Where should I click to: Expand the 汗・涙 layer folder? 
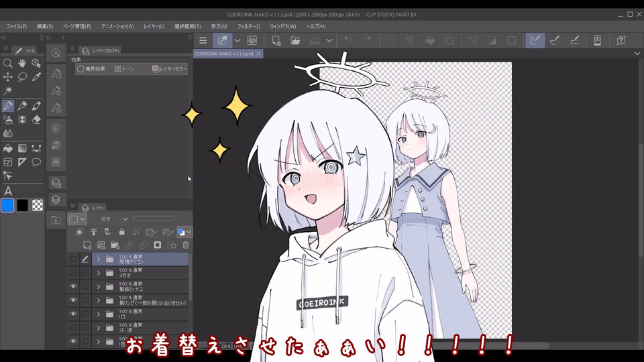(98, 328)
